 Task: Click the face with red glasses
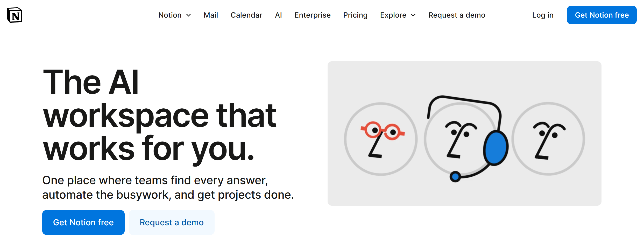pos(381,139)
